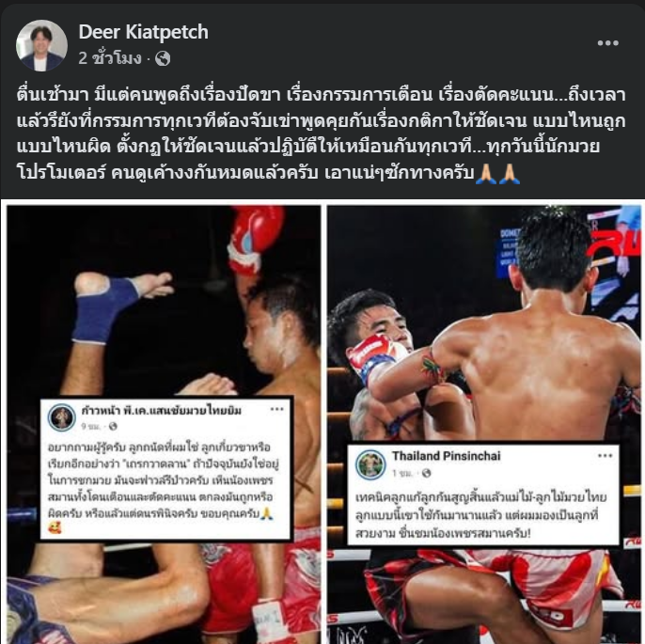Click the blue ankle guard in the left photo
This screenshot has width=645, height=644.
(104, 309)
